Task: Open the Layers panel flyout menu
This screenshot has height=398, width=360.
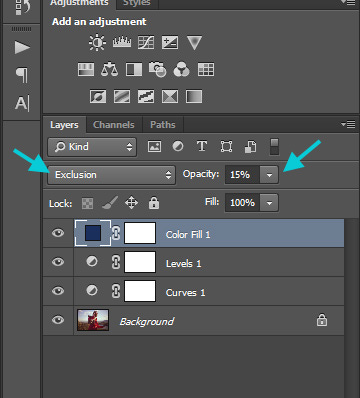Action: (348, 124)
